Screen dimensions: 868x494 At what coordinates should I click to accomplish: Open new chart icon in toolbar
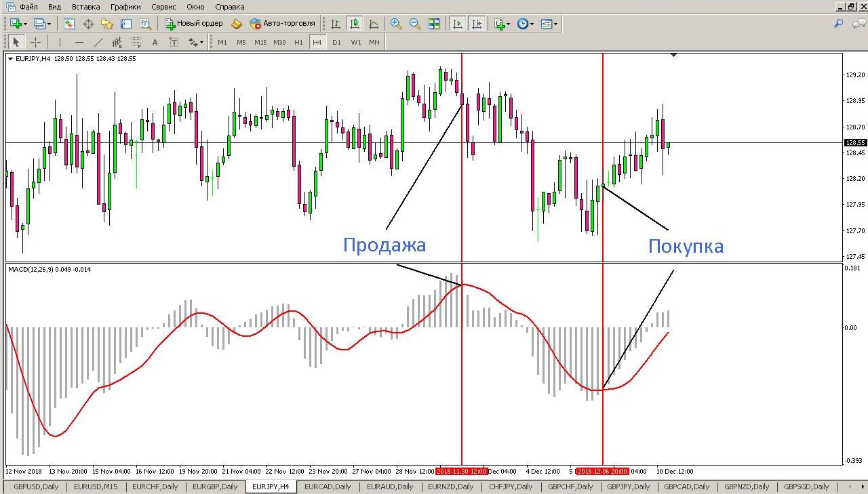coord(16,24)
